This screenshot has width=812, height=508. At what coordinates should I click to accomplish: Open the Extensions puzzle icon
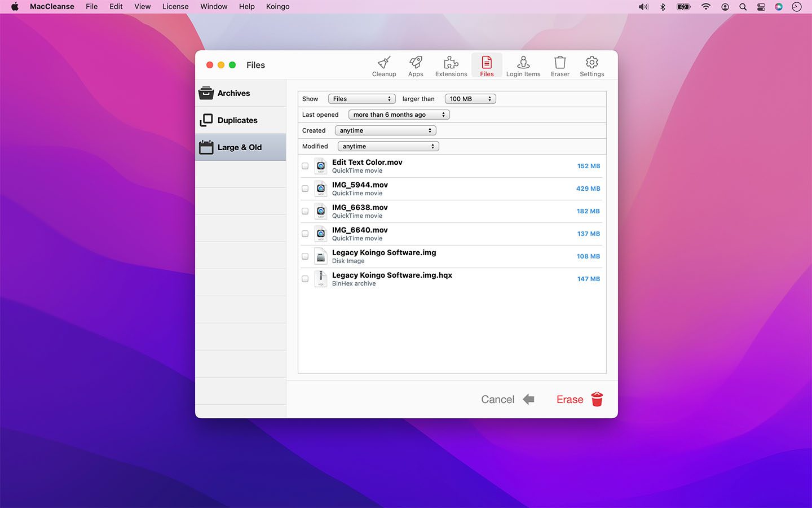[x=451, y=66]
